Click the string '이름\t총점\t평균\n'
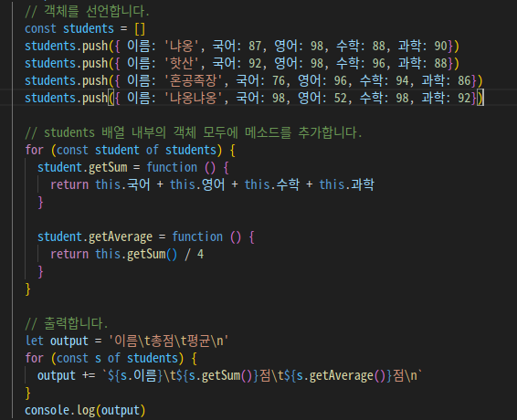517x420 pixels. [x=168, y=341]
